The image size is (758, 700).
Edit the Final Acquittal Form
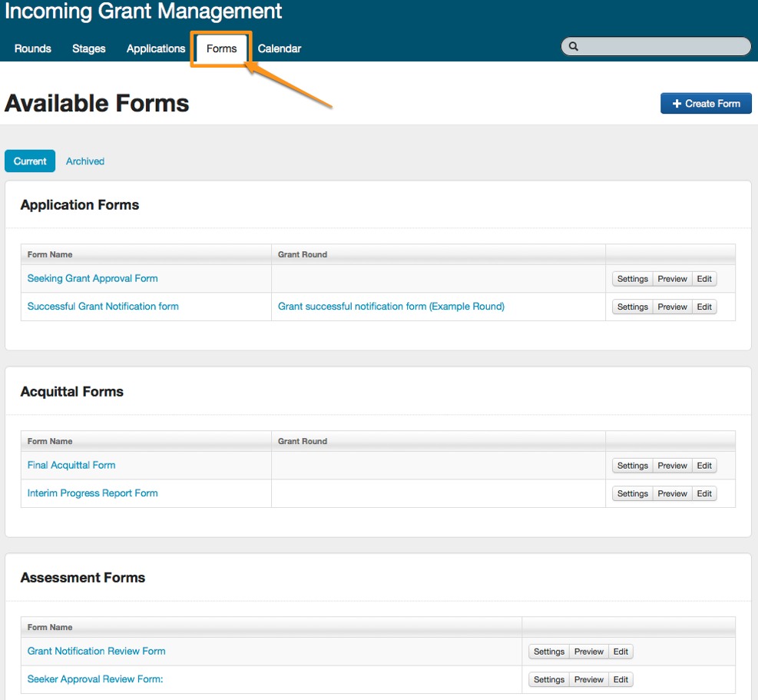point(704,466)
